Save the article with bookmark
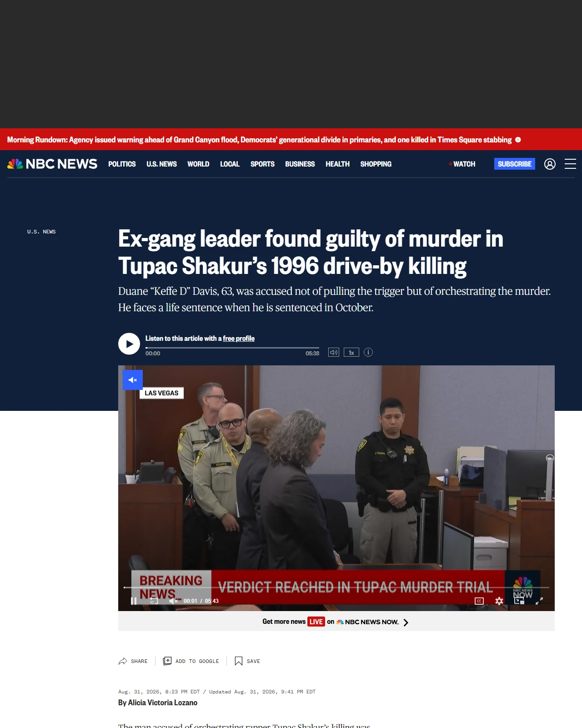Viewport: 582px width, 728px height. pos(247,661)
